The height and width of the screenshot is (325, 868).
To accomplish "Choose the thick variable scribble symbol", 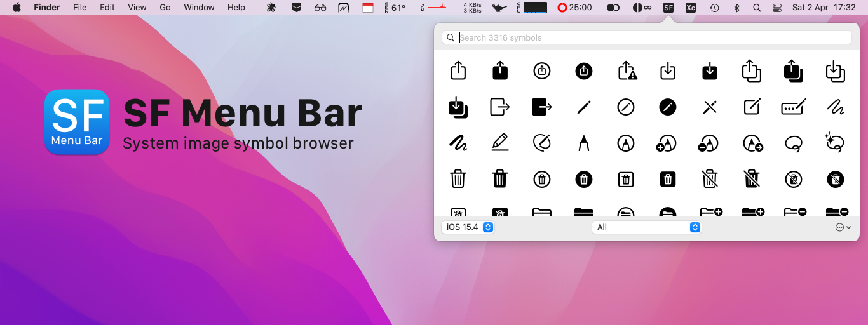I will (x=458, y=143).
